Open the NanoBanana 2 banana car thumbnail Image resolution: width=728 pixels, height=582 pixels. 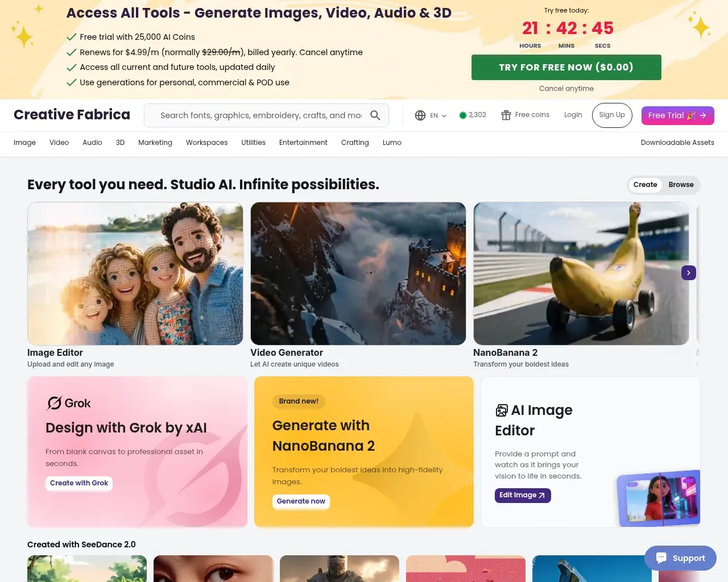(x=581, y=273)
